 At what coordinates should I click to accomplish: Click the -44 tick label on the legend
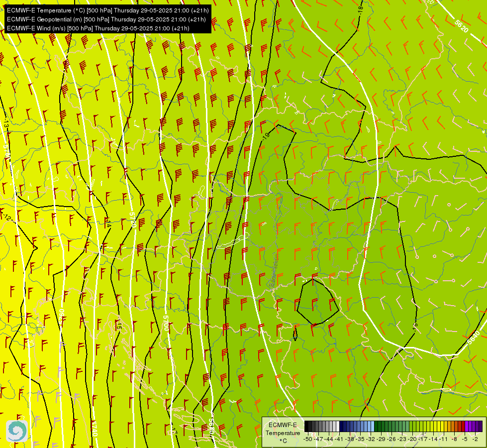(329, 439)
